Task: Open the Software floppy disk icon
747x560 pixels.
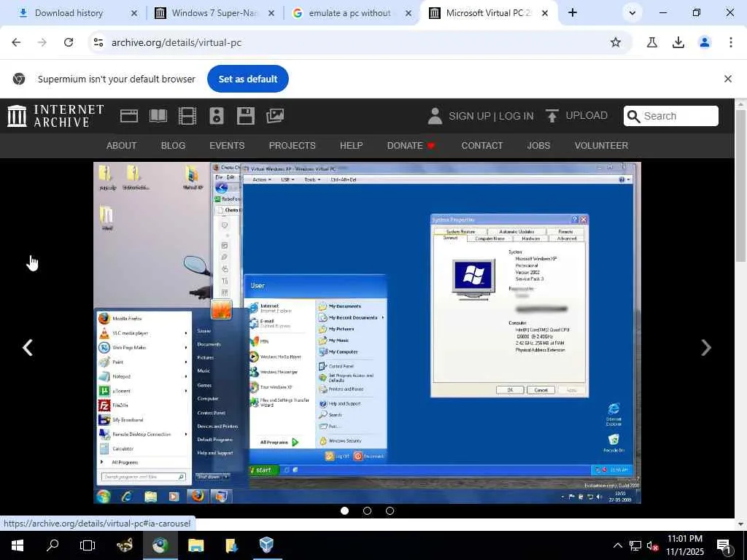Action: tap(245, 116)
